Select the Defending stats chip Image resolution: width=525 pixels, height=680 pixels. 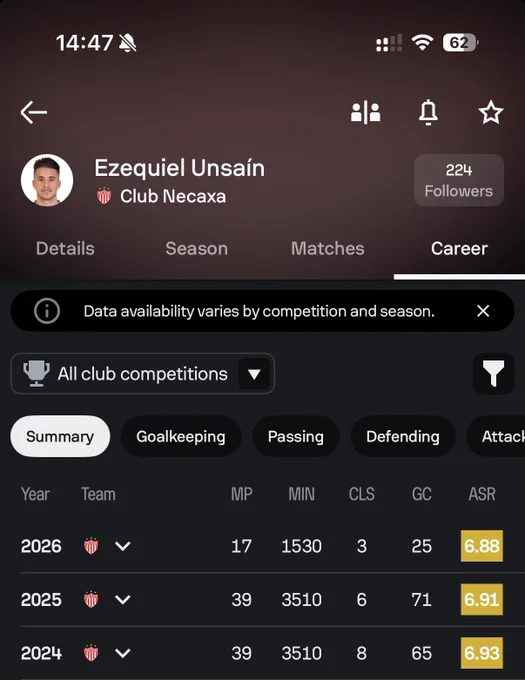[x=403, y=436]
